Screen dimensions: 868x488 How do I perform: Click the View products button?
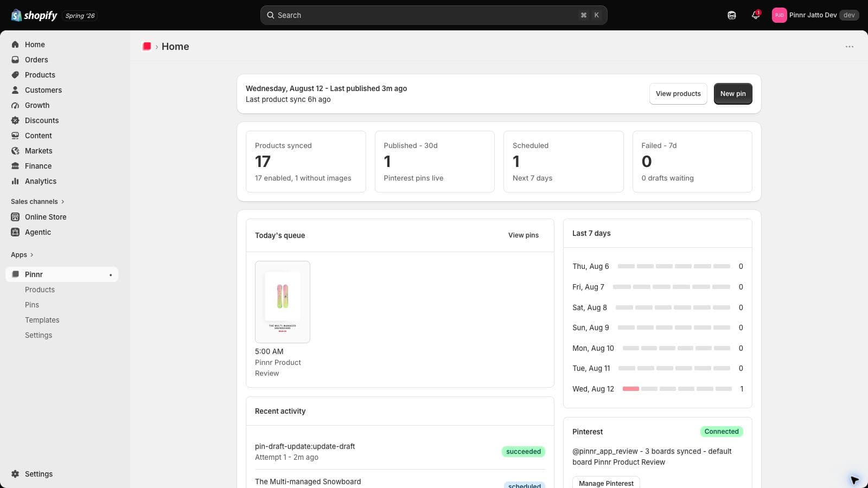click(x=678, y=94)
